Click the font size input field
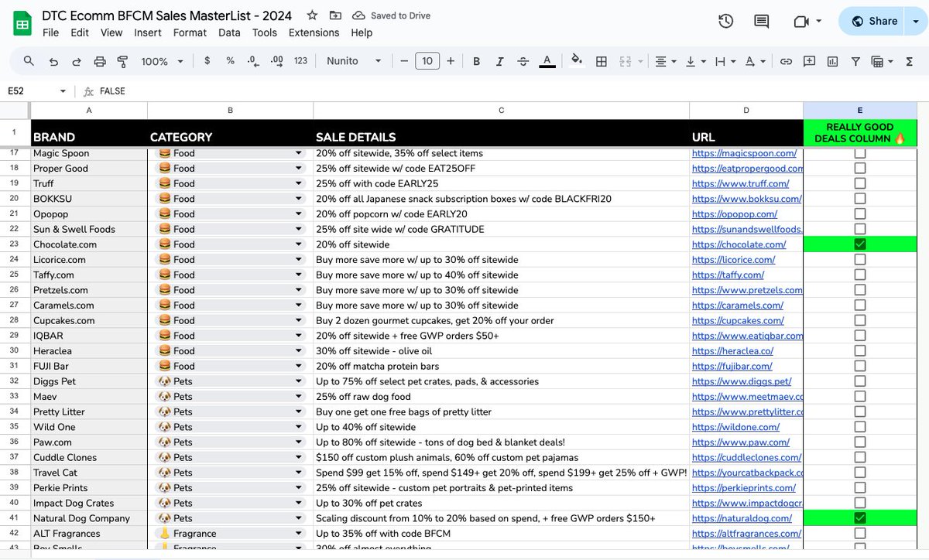 [427, 61]
